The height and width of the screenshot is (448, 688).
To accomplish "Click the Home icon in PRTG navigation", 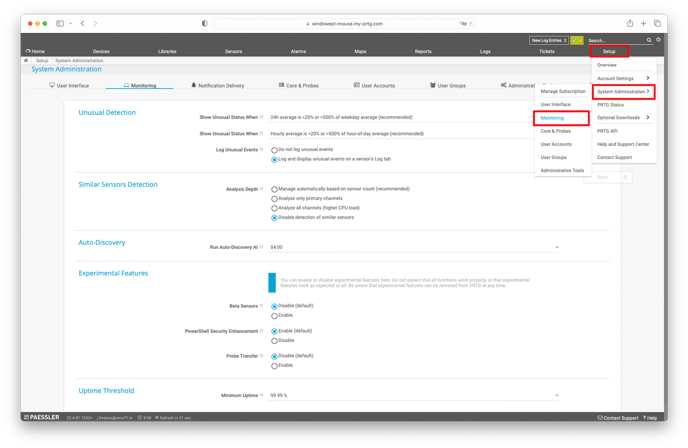I will coord(36,51).
